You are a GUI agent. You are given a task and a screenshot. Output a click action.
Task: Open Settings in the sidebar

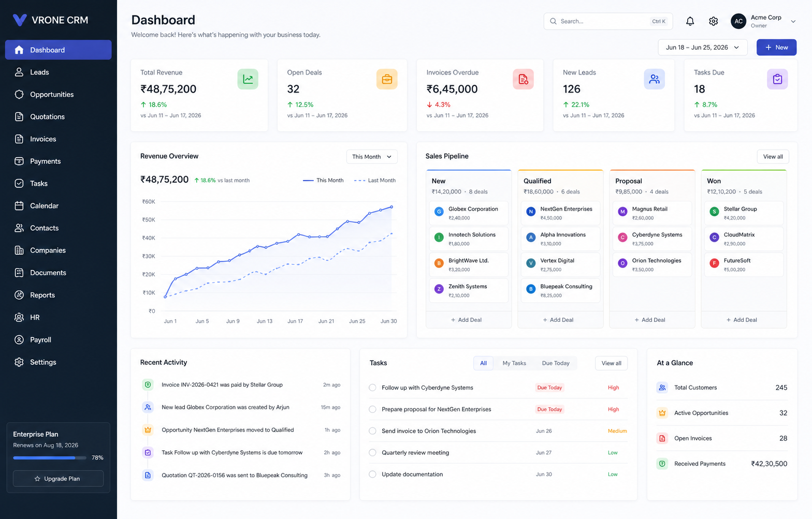tap(58, 362)
